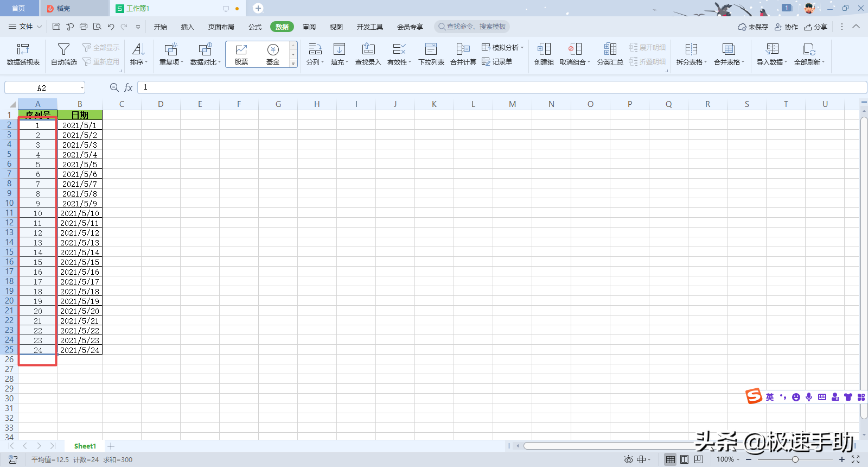Select the Sheet1 sheet tab
868x467 pixels.
pos(85,446)
